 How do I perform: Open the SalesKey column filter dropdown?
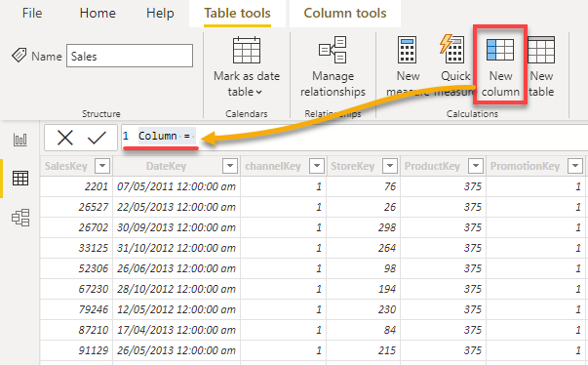tap(102, 166)
